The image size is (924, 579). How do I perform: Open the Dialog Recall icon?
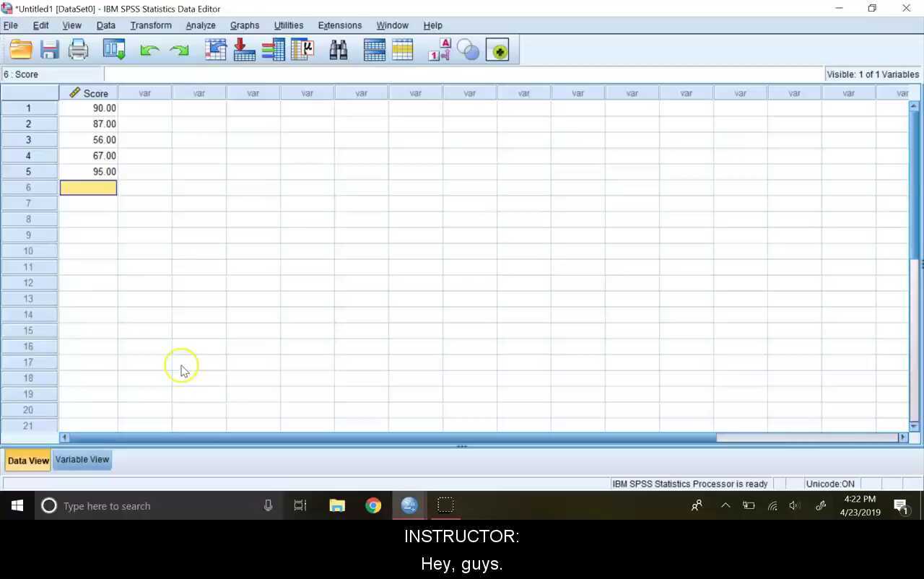pos(114,49)
